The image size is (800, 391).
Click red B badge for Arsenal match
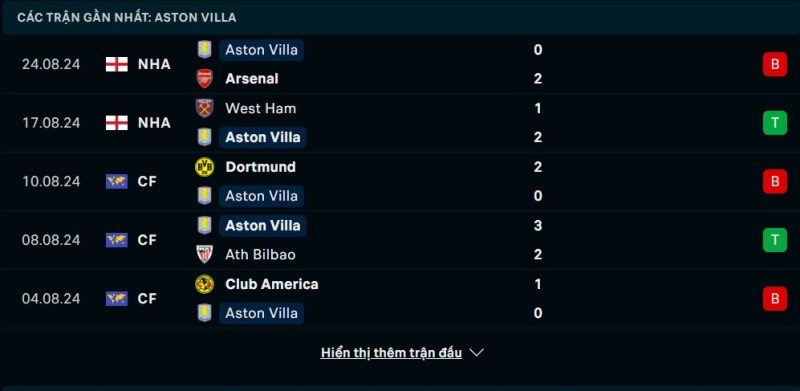click(x=774, y=64)
